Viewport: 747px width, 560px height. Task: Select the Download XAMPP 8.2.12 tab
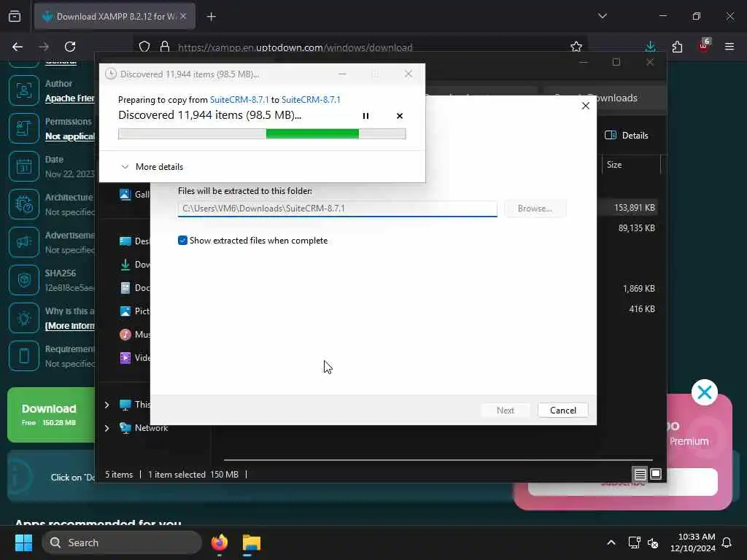[x=115, y=16]
